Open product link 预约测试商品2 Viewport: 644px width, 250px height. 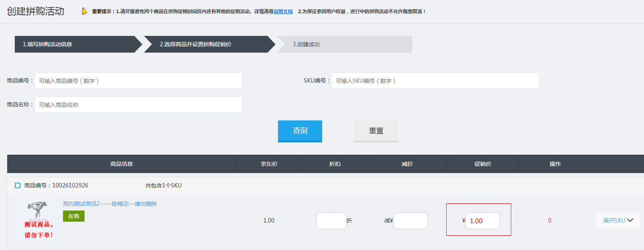click(x=110, y=204)
